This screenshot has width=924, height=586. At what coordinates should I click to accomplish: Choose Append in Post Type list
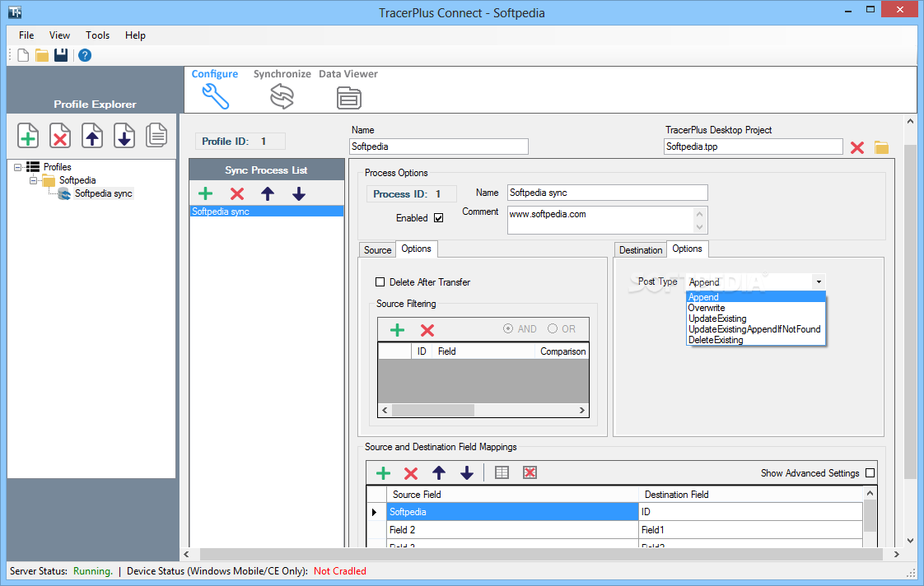756,297
